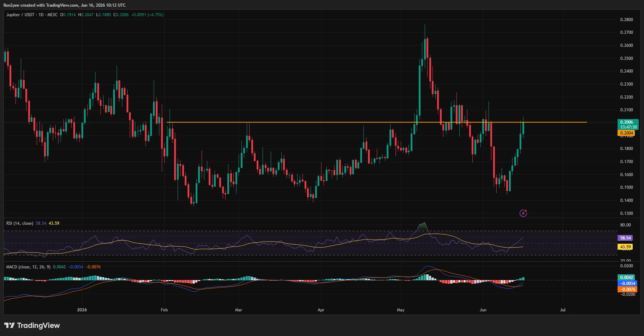This screenshot has height=336, width=644.
Task: Click the yellow RSI average label 43.59 on axis
Action: coord(625,247)
